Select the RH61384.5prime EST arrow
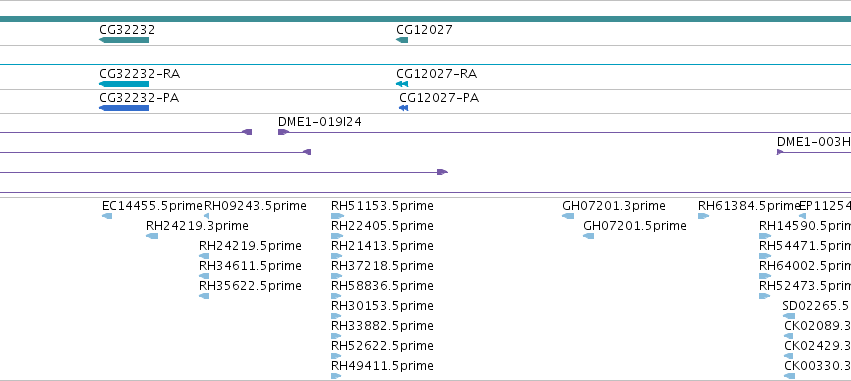851x381 pixels. click(x=703, y=216)
